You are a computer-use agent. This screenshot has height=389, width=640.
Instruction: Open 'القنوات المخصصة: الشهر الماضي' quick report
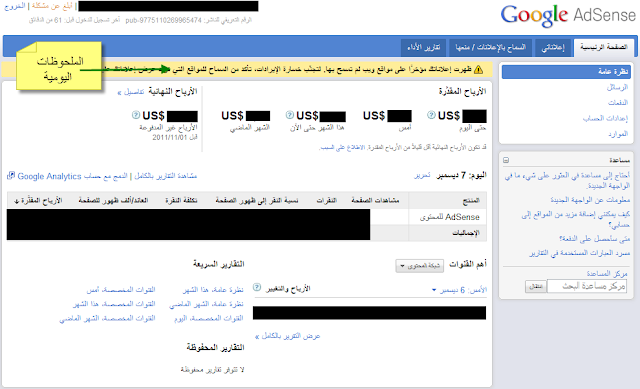click(107, 318)
